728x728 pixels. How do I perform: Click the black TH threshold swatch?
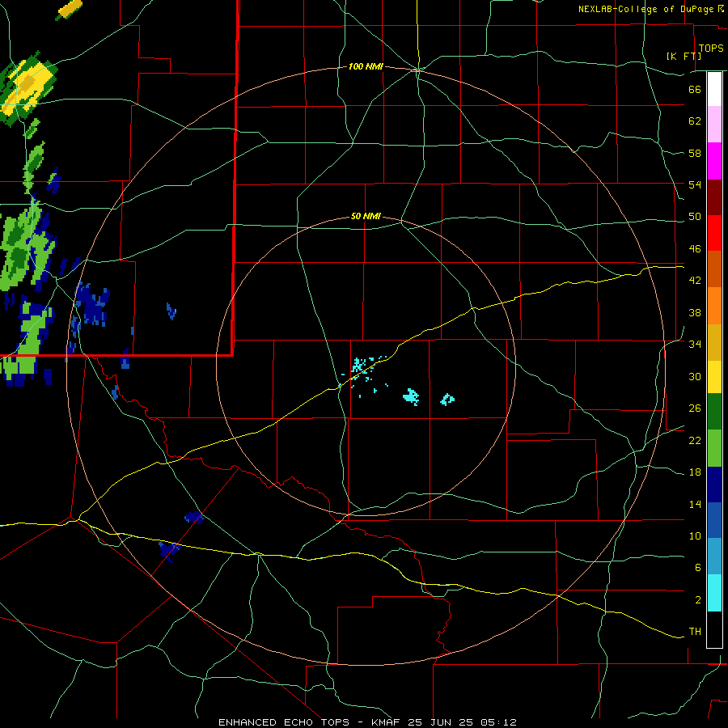tap(714, 629)
